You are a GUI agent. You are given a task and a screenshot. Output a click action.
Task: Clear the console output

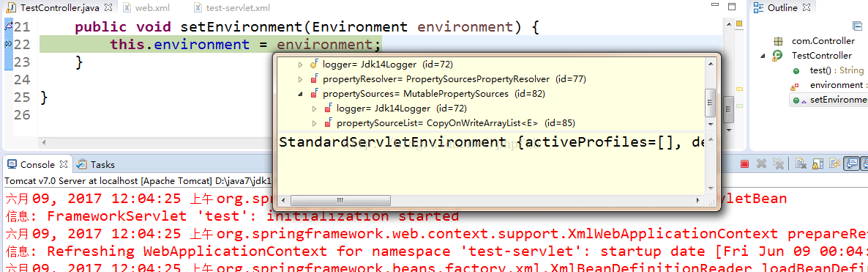(x=800, y=163)
